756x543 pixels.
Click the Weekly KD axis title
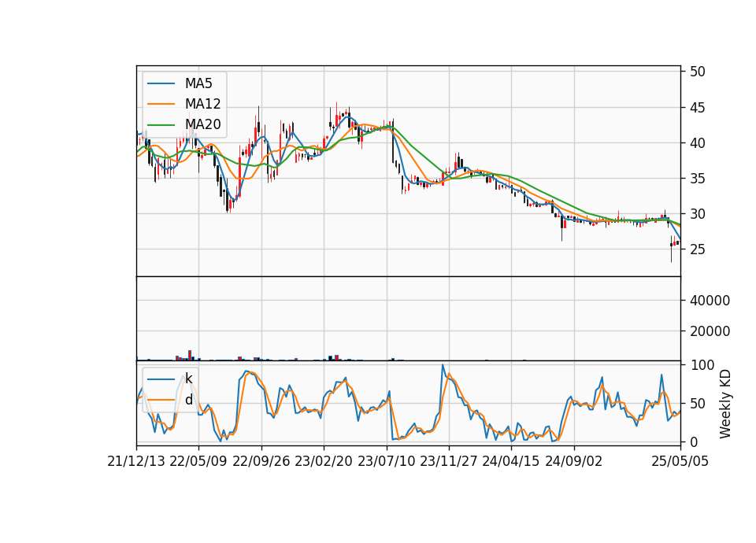pos(724,404)
